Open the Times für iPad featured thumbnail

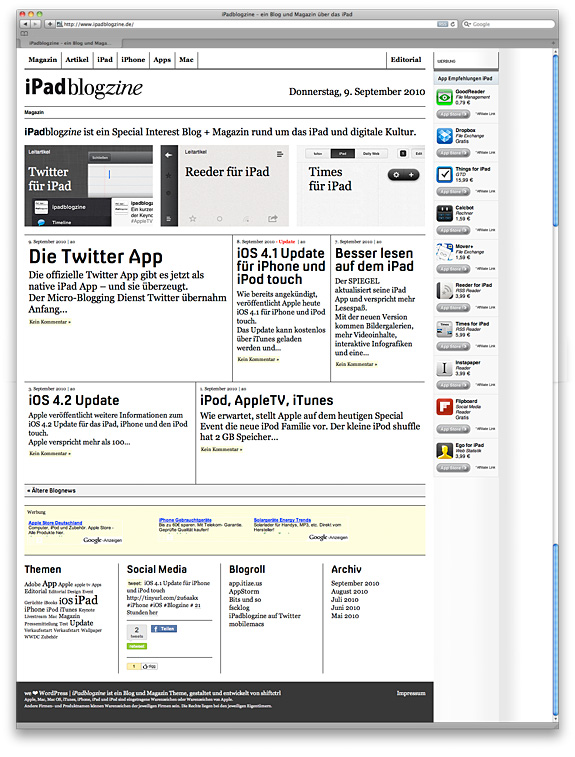tap(361, 186)
